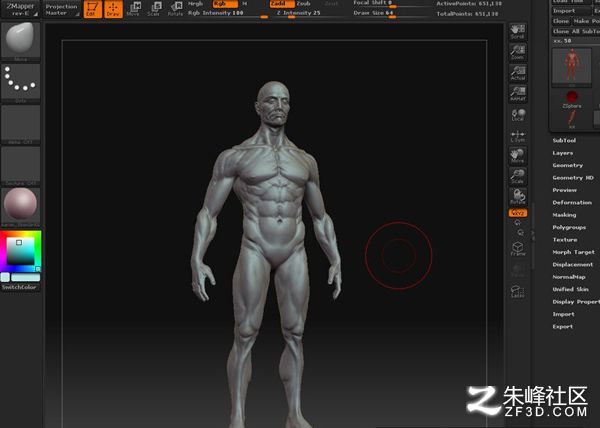600x428 pixels.
Task: Click upper small rotate-axis icon under XYZ
Action: coord(517,223)
